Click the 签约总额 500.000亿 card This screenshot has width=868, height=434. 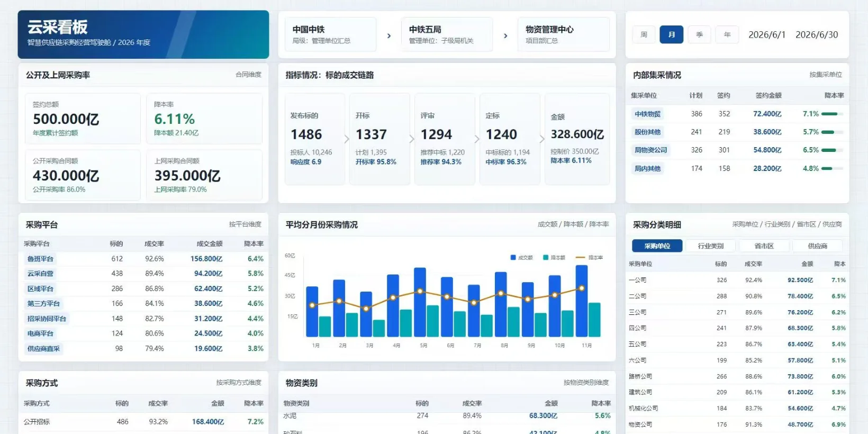[x=83, y=119]
